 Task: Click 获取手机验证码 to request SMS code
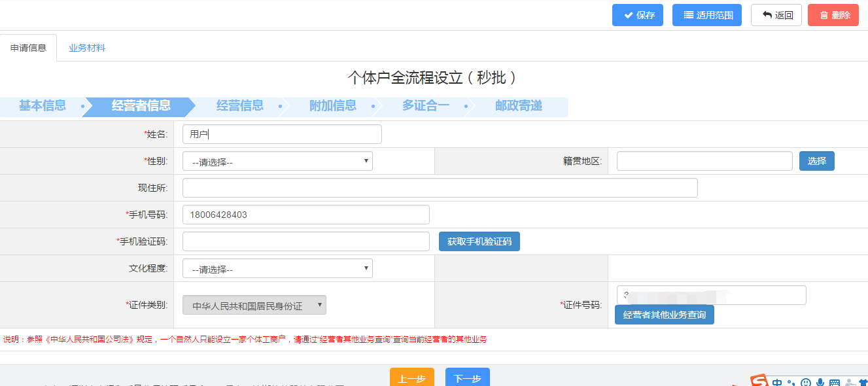click(x=479, y=241)
